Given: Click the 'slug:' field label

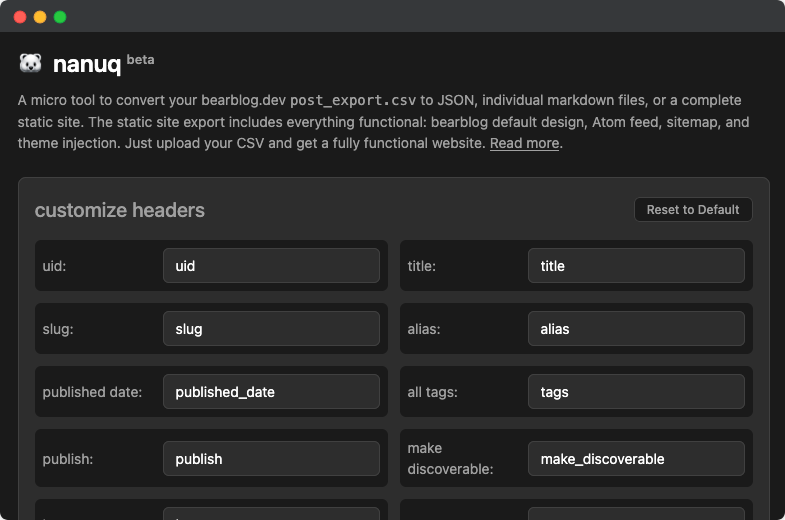Looking at the screenshot, I should [x=58, y=329].
